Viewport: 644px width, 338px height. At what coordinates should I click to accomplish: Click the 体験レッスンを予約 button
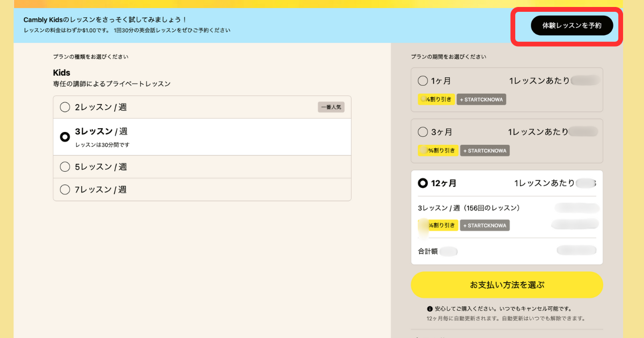pos(572,26)
